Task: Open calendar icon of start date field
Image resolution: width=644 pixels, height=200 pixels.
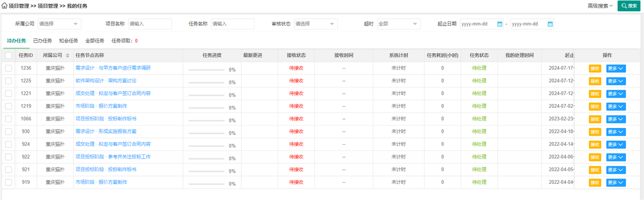Action: click(x=499, y=24)
